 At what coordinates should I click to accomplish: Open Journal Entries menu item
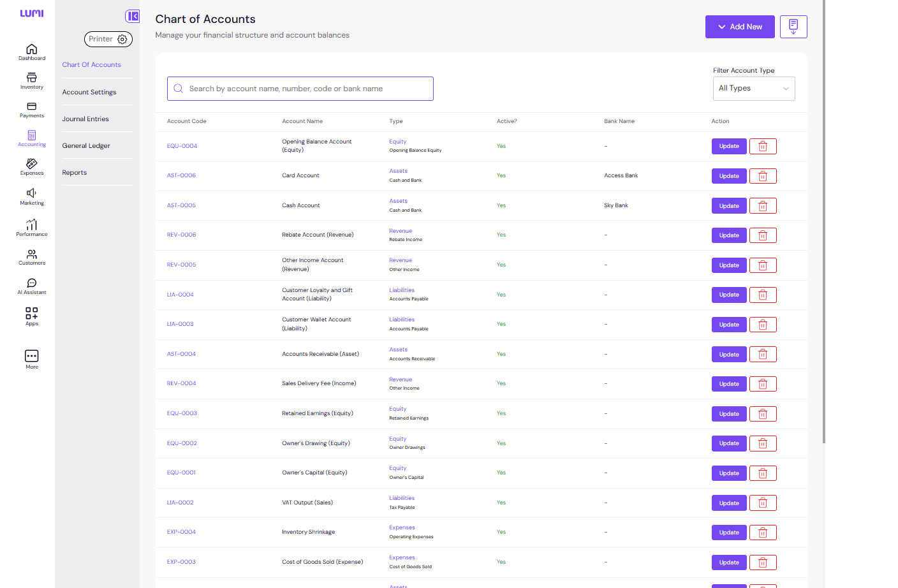(85, 119)
